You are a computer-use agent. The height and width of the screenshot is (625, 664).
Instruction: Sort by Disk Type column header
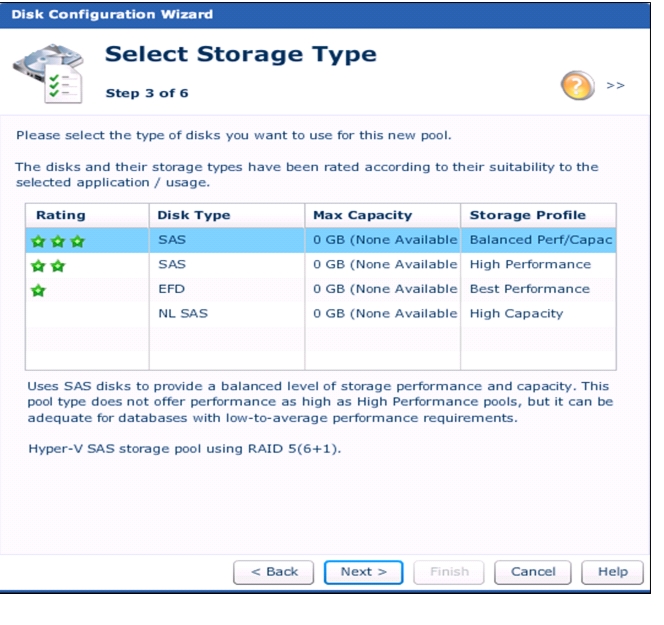(x=227, y=216)
